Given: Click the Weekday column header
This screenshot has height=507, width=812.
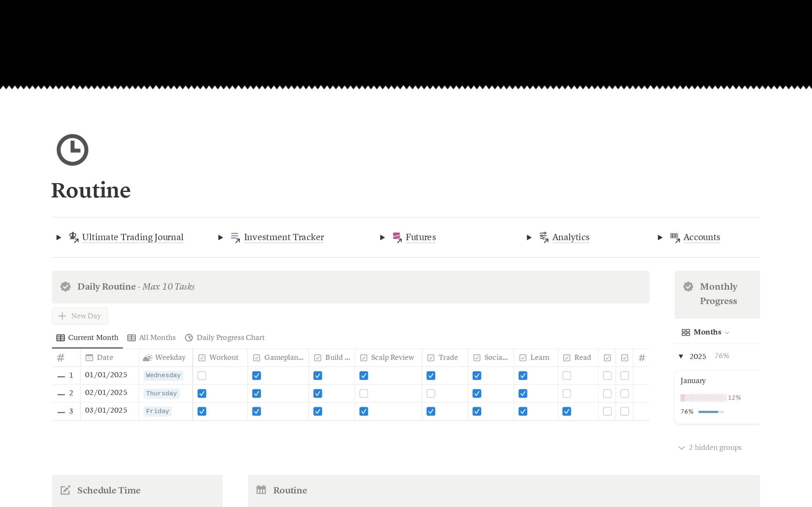Looking at the screenshot, I should (165, 358).
